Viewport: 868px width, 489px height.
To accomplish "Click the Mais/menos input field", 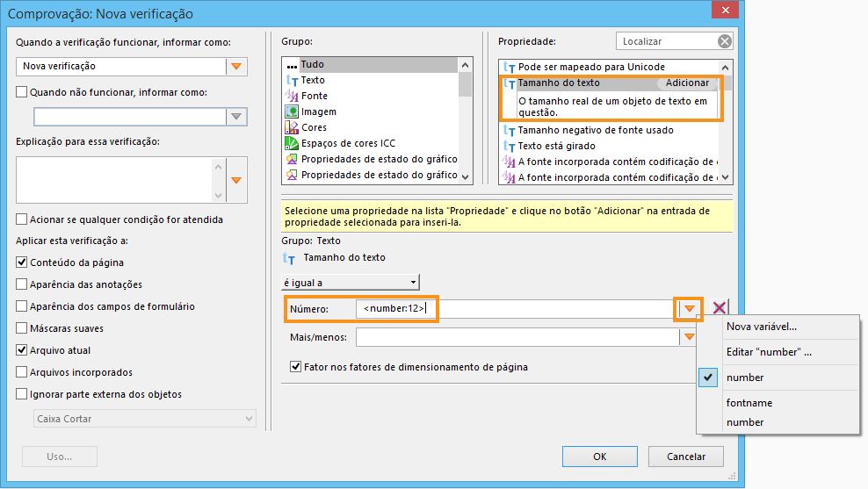I will (x=517, y=337).
